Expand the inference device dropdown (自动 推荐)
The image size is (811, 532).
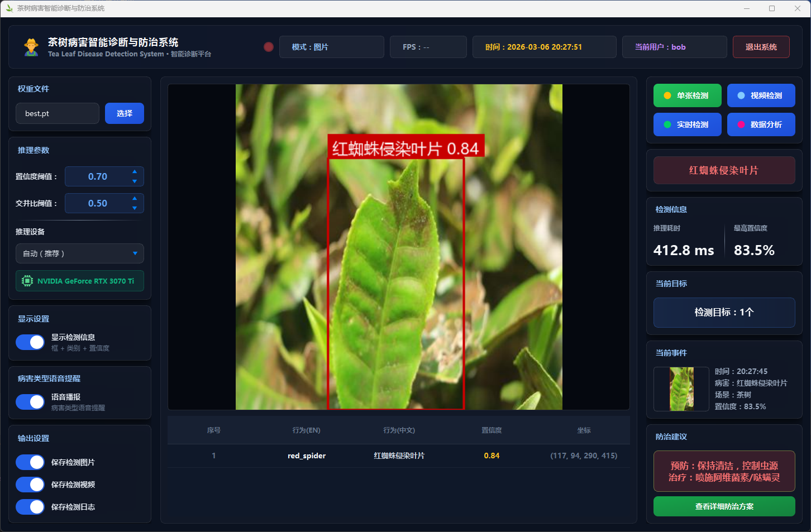tap(80, 253)
